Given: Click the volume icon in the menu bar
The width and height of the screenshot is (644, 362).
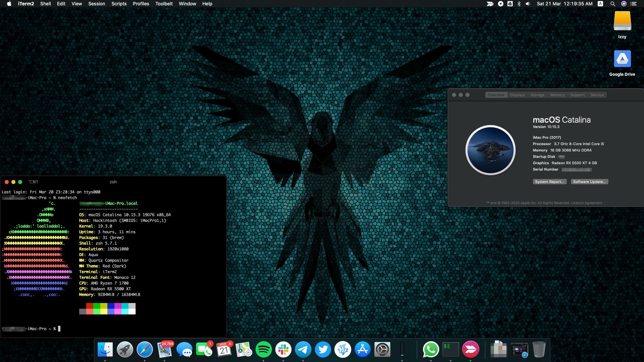Looking at the screenshot, I should tap(528, 4).
